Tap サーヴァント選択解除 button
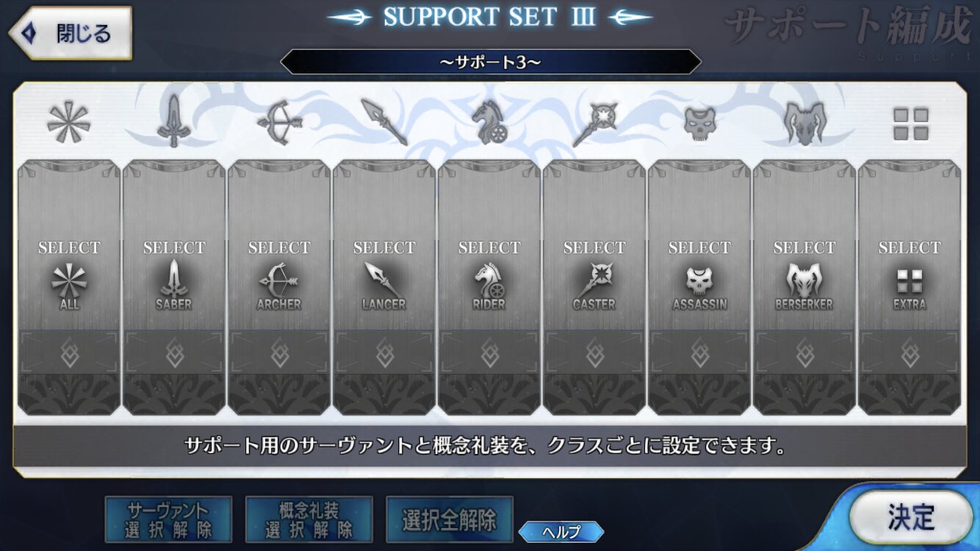Image resolution: width=980 pixels, height=551 pixels. tap(168, 519)
